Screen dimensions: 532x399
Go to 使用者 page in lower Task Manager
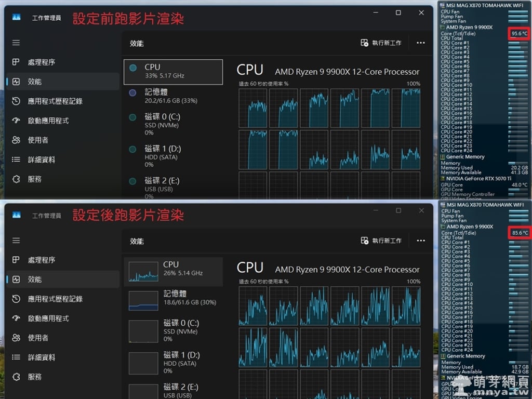pyautogui.click(x=38, y=338)
